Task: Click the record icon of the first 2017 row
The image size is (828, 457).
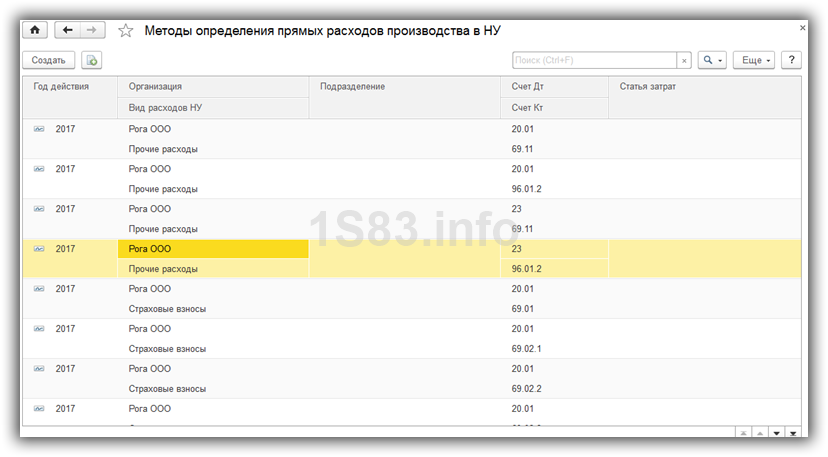Action: click(39, 129)
